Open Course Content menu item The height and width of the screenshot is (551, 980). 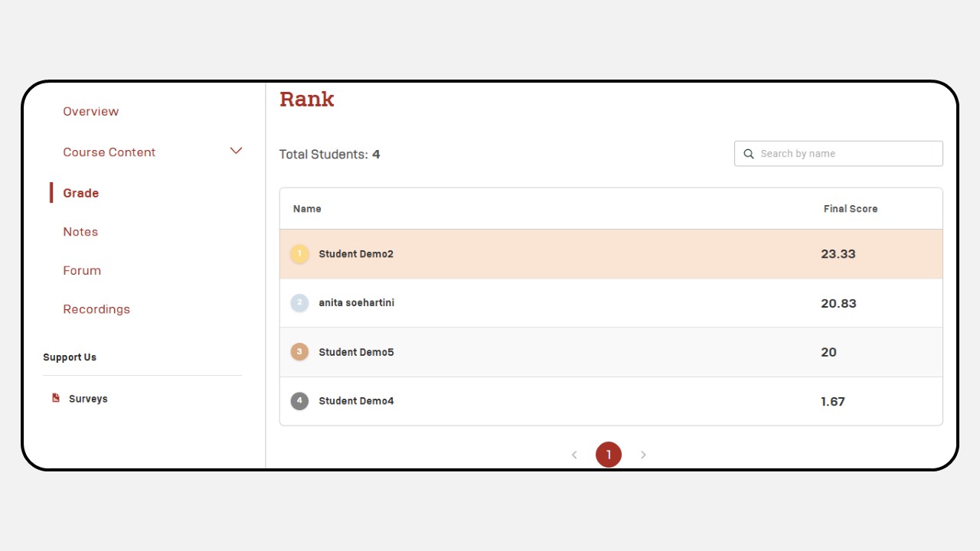tap(109, 152)
